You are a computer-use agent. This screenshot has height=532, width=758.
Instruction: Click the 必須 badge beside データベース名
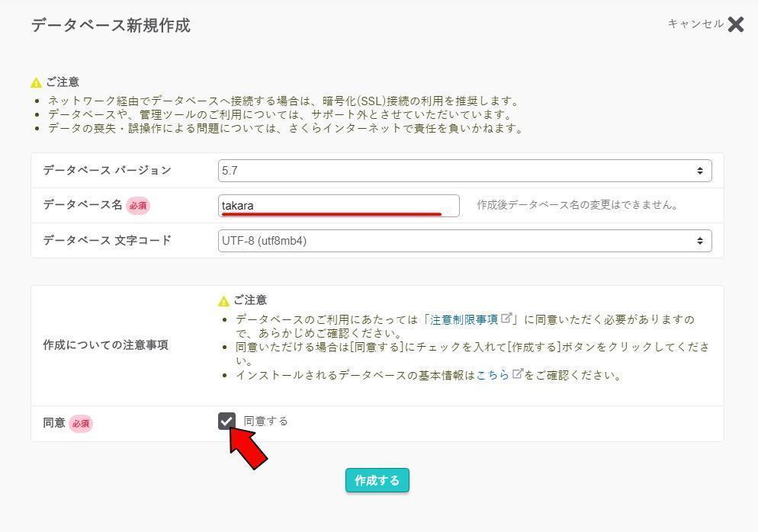point(138,205)
